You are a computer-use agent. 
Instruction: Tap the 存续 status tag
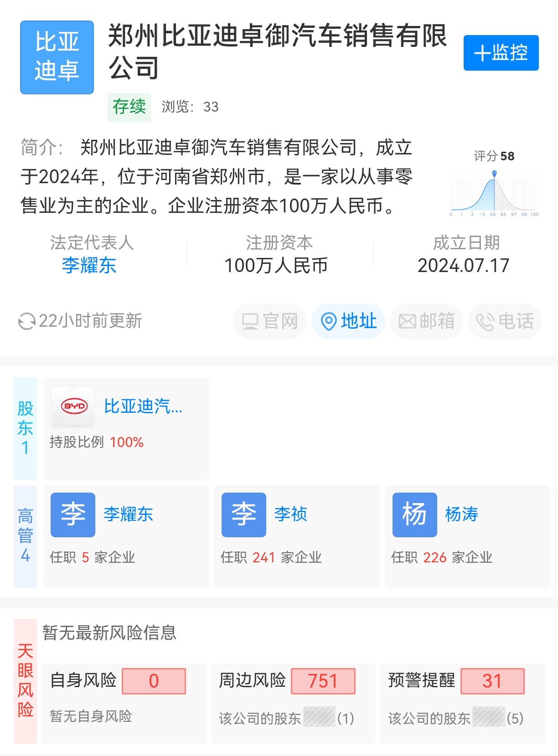129,107
